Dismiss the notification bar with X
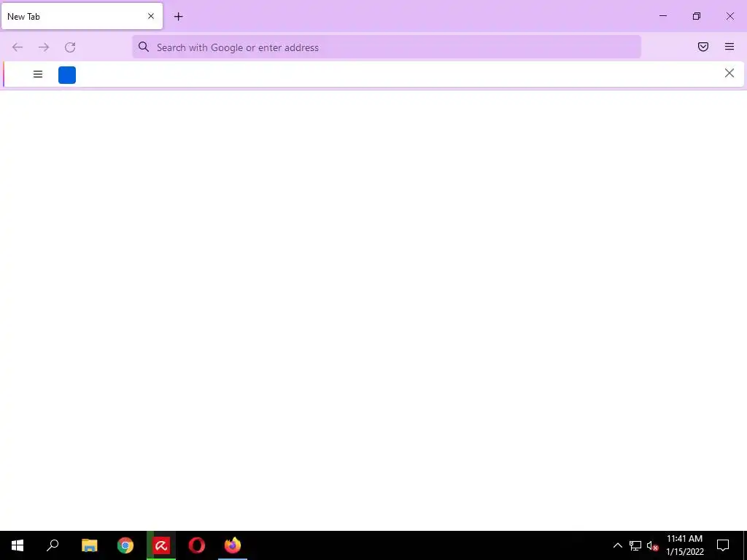747x560 pixels. tap(729, 73)
